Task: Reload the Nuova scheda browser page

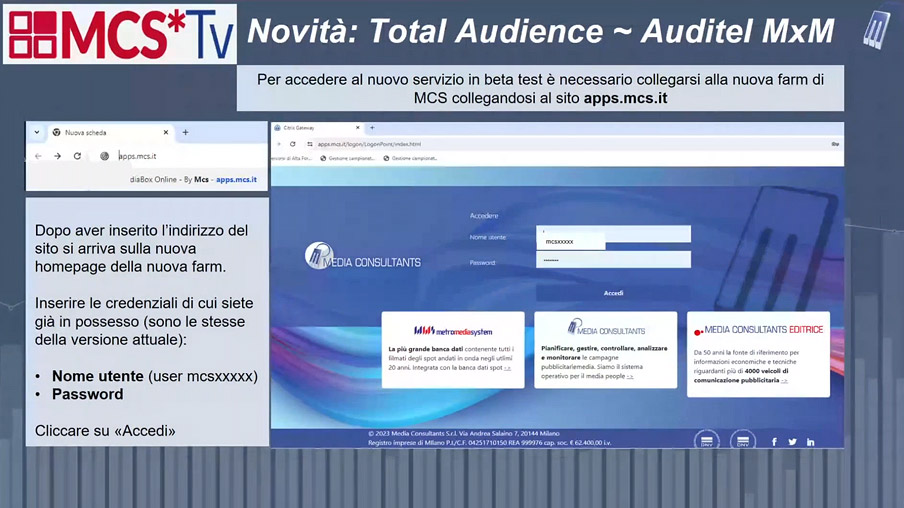Action: click(77, 156)
